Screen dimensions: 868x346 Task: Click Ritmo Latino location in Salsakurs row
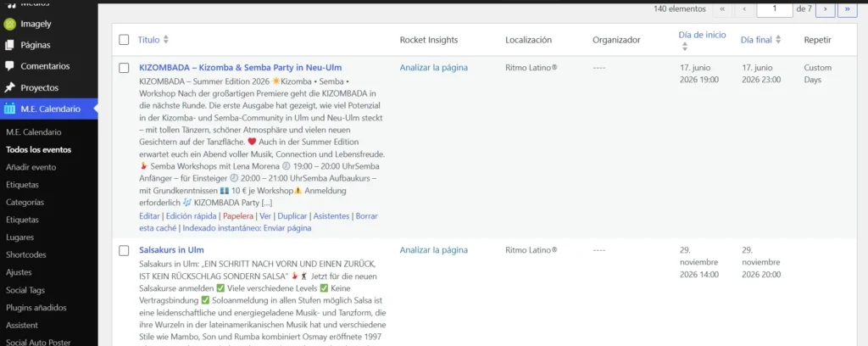531,249
